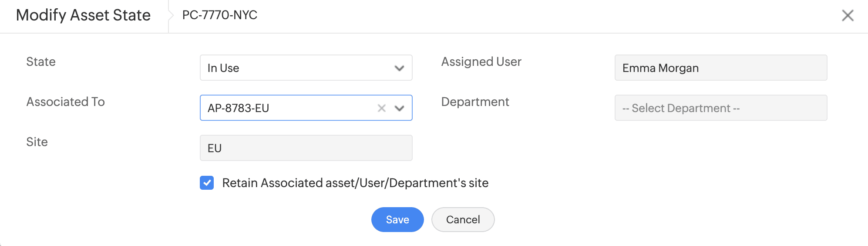The width and height of the screenshot is (868, 246).
Task: Click the Assigned User field with Emma Morgan
Action: pos(720,68)
